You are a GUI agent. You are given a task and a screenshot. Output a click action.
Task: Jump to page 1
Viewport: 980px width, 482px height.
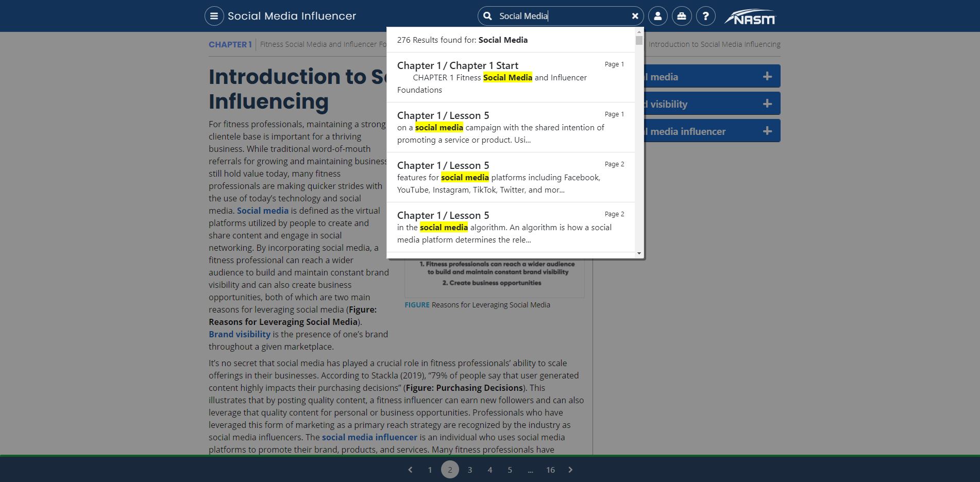point(430,470)
